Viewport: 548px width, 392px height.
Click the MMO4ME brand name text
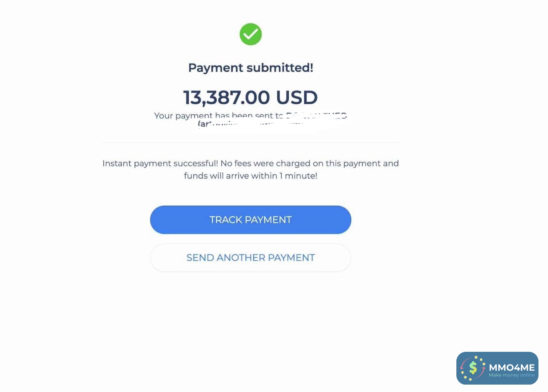(512, 368)
